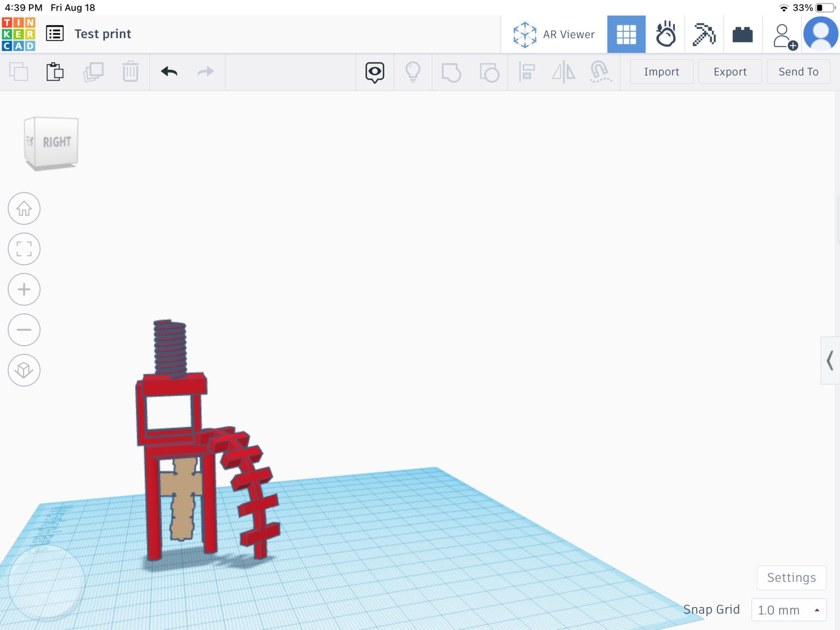Screen dimensions: 840x630
Task: Select the Copy tool icon
Action: click(19, 72)
